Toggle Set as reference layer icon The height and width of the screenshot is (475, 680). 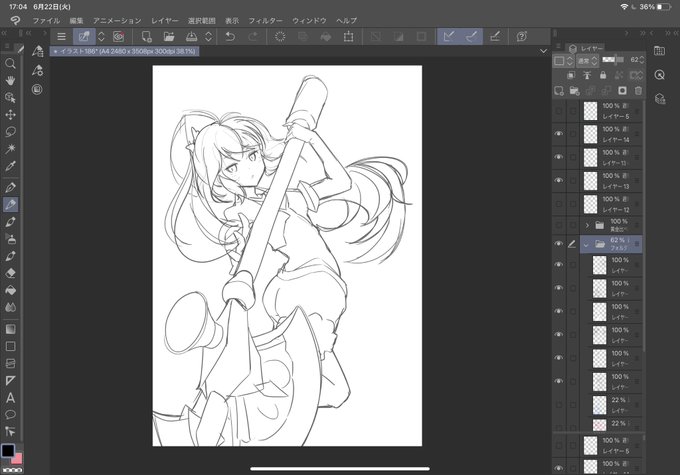pyautogui.click(x=587, y=75)
